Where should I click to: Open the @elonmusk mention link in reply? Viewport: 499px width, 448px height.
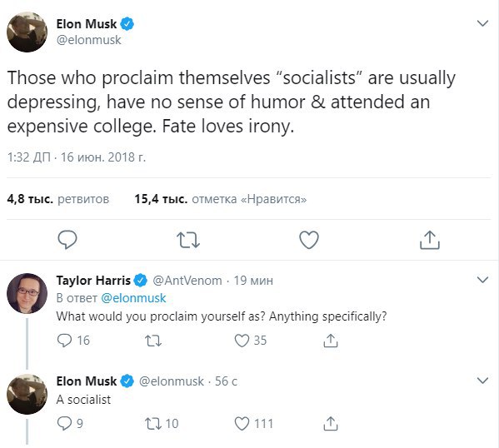coord(133,298)
